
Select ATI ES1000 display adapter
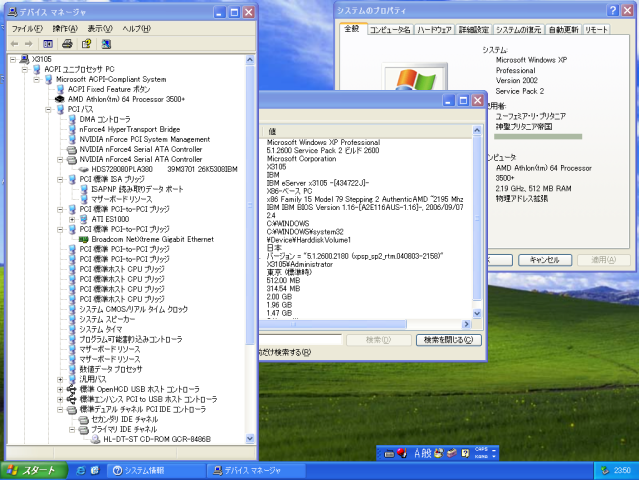tap(110, 219)
